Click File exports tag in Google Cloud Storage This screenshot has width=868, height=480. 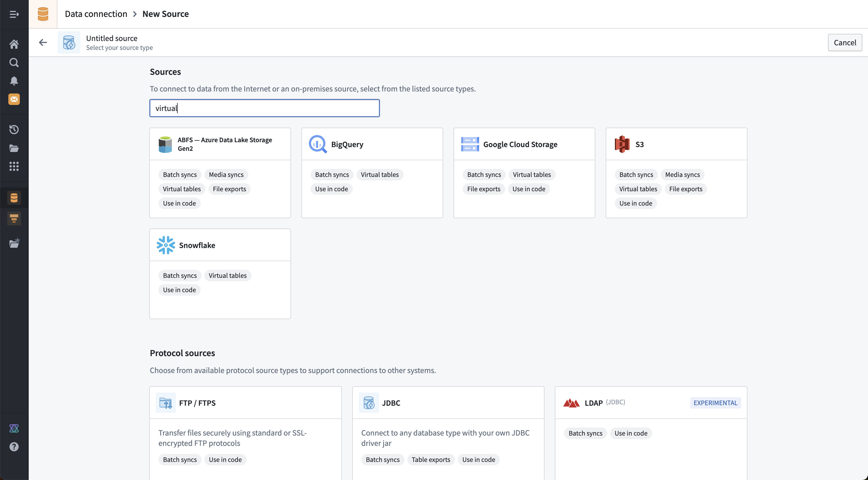(484, 189)
